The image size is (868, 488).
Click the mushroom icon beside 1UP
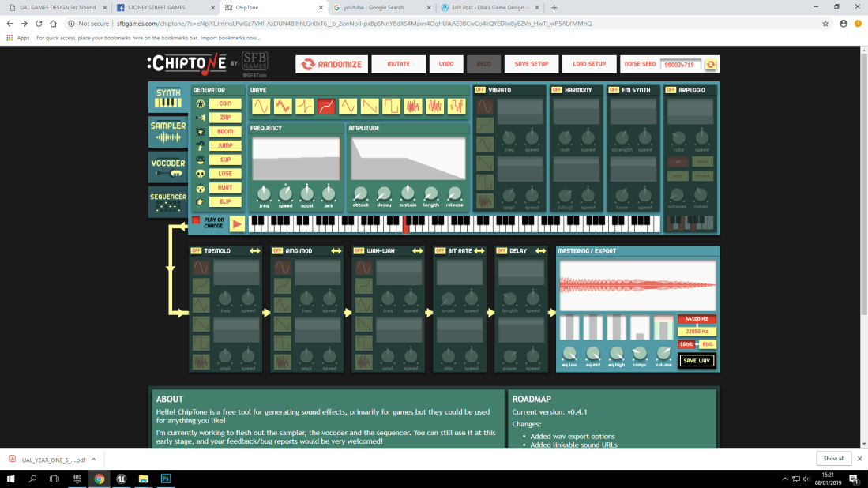pyautogui.click(x=200, y=160)
